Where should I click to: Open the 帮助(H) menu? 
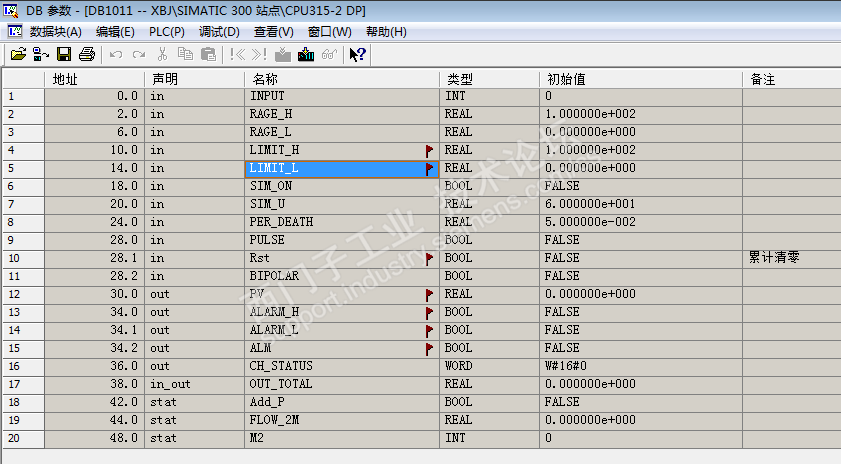[x=386, y=32]
